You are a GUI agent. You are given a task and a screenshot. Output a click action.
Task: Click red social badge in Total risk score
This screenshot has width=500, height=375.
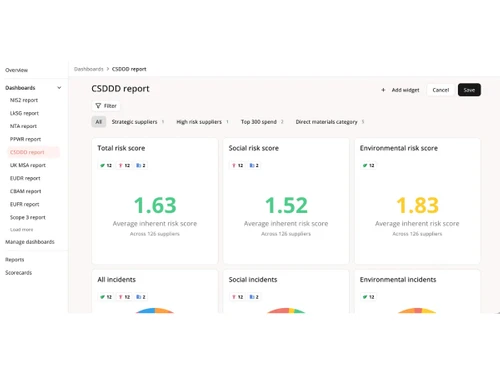[x=124, y=165]
